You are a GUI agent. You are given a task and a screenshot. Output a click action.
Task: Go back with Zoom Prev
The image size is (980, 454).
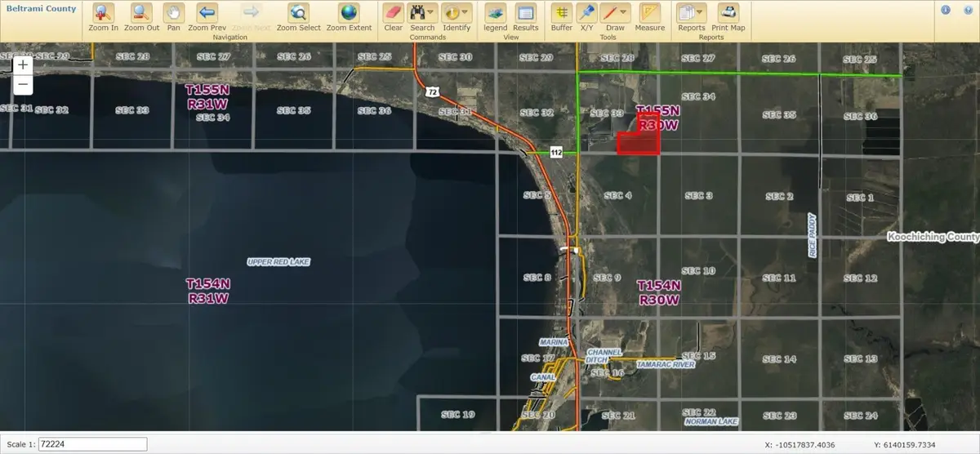207,13
